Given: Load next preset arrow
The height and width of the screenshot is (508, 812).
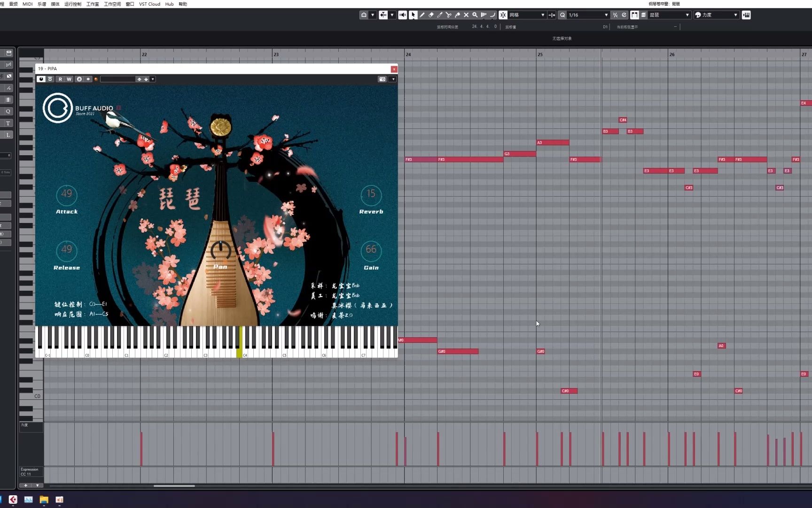Looking at the screenshot, I should 146,79.
